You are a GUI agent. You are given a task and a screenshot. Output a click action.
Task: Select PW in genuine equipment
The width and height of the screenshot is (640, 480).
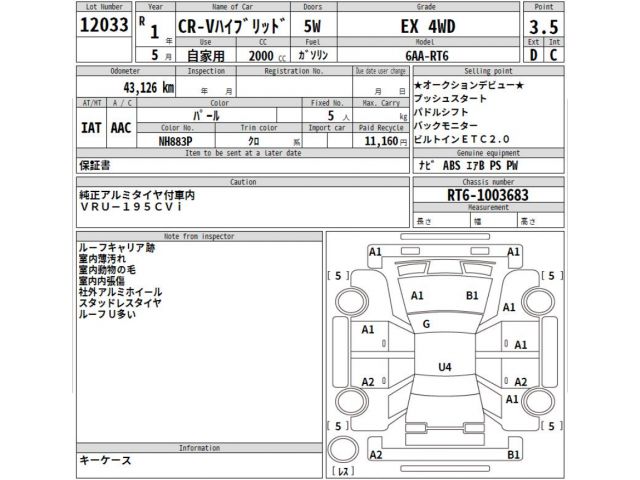[512, 165]
